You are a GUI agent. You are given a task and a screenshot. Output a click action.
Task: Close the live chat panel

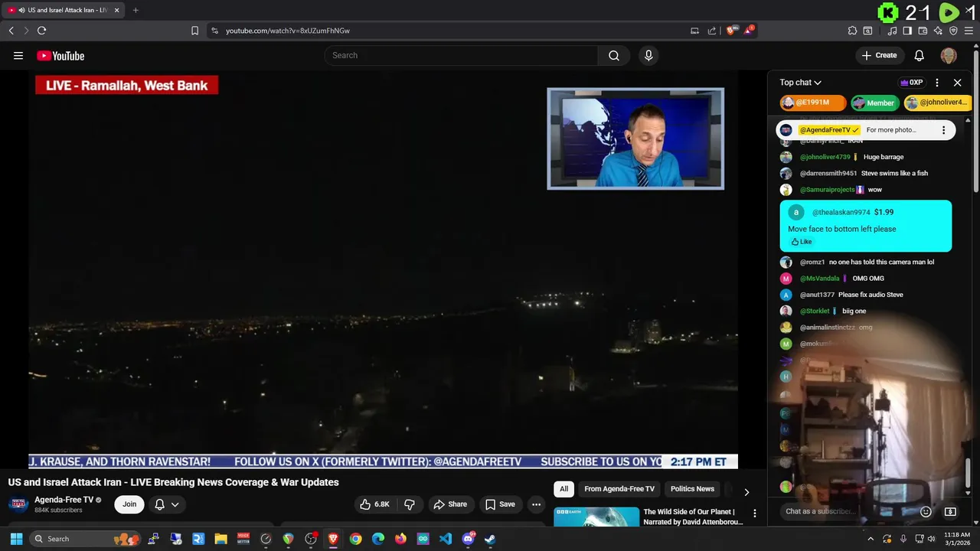957,83
